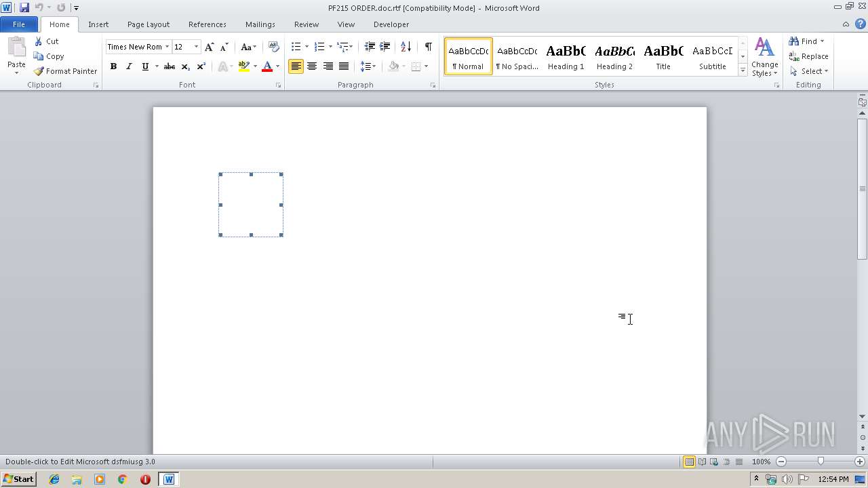Switch to Insert tab

point(98,24)
